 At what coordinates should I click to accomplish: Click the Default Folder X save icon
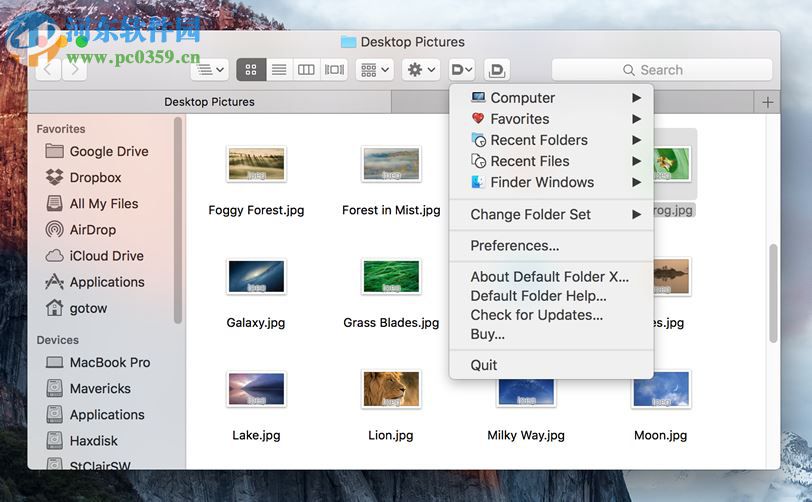[497, 69]
